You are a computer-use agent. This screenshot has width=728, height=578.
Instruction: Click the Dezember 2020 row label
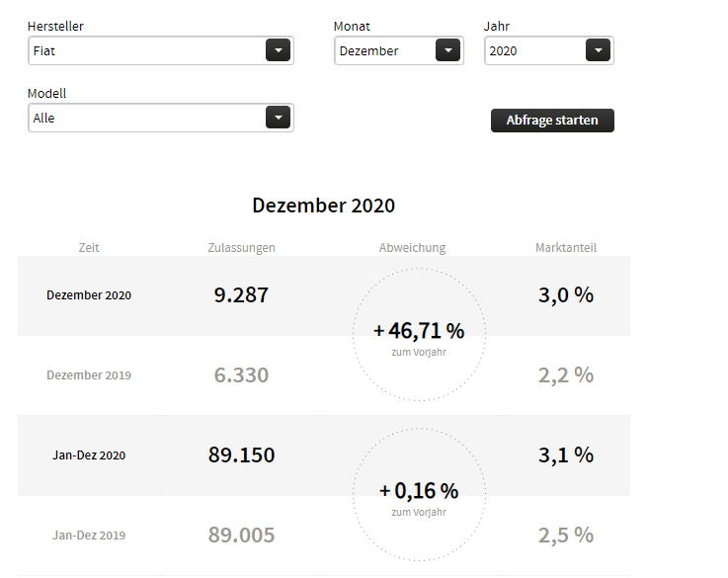[x=89, y=295]
